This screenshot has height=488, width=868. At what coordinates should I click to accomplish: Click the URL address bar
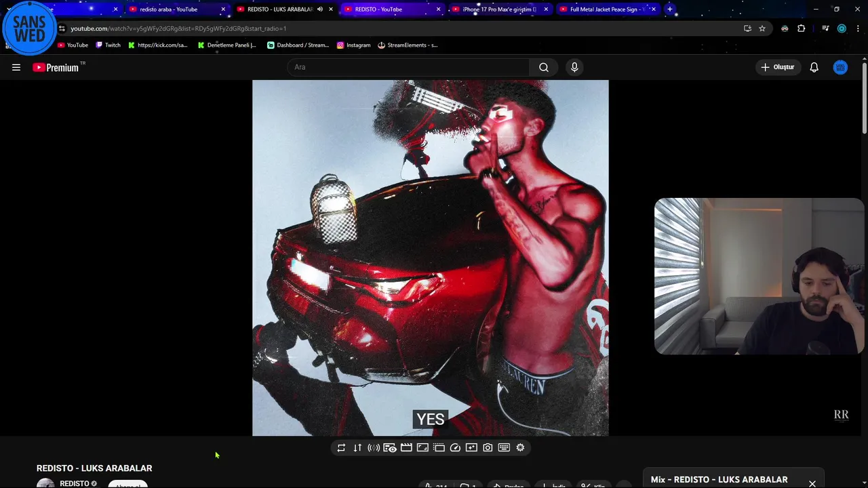[400, 28]
